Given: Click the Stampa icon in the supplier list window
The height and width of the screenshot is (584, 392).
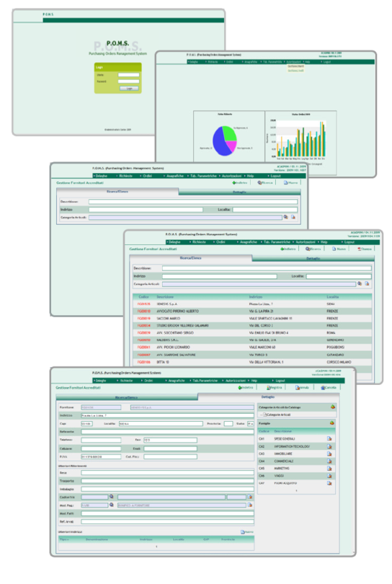Looking at the screenshot, I should (x=365, y=249).
